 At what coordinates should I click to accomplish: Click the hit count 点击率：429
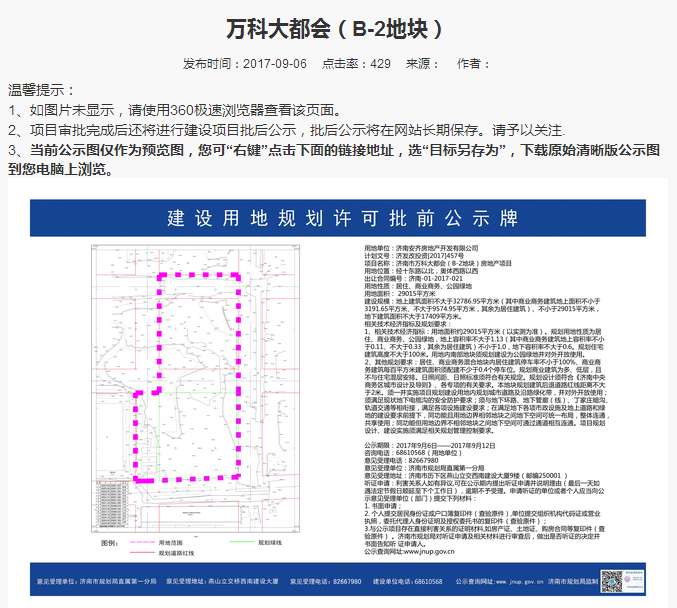pos(356,64)
